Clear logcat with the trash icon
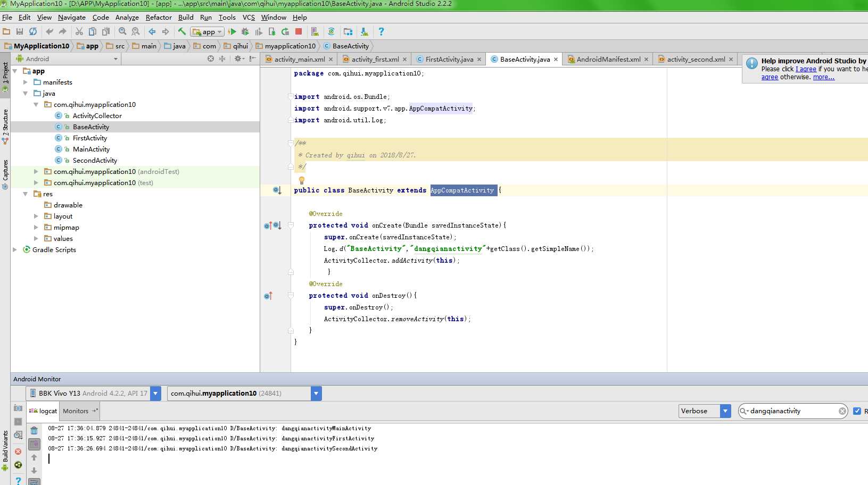The width and height of the screenshot is (868, 485). coord(34,431)
